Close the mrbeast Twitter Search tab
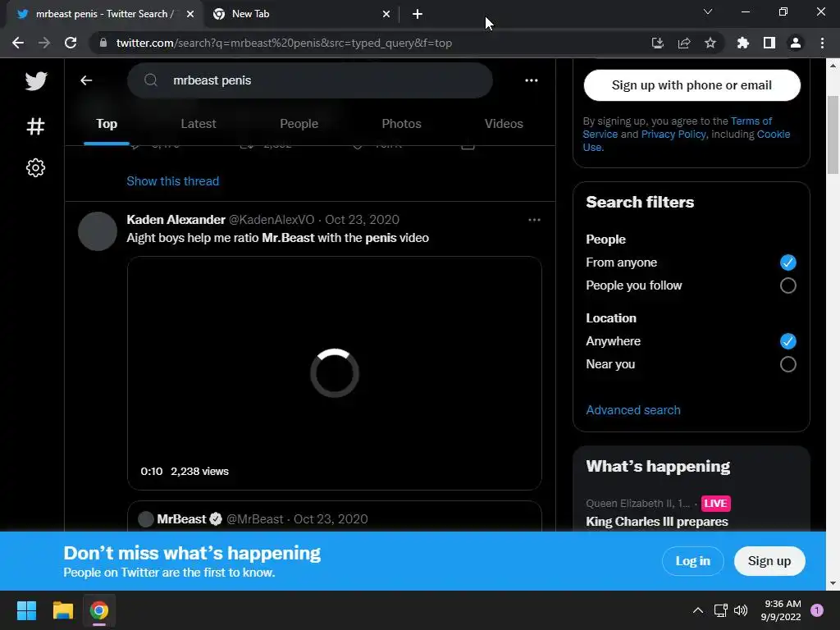 click(190, 14)
